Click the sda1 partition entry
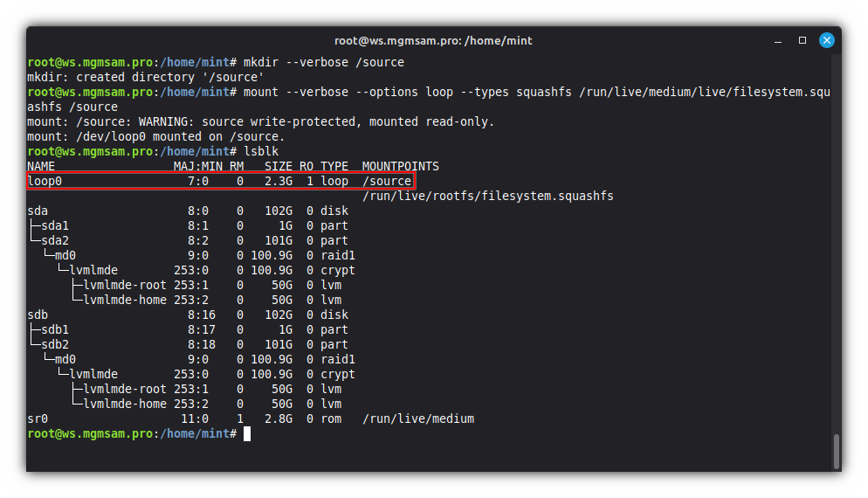 (54, 225)
